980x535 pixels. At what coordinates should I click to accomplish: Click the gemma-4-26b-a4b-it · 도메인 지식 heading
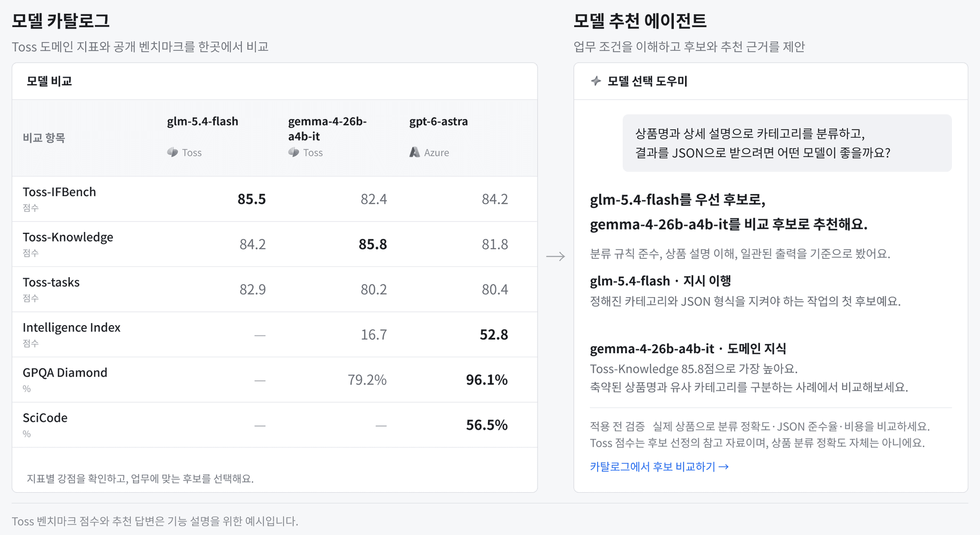click(688, 349)
